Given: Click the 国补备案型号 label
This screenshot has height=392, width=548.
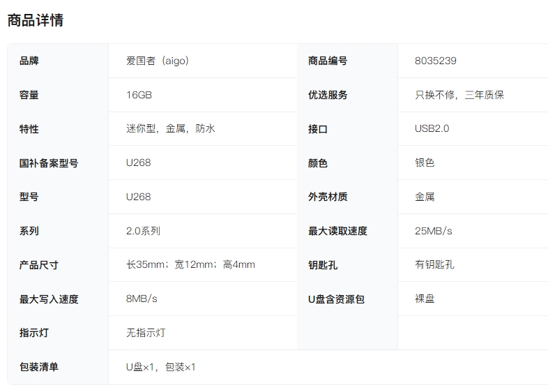Looking at the screenshot, I should tap(49, 163).
